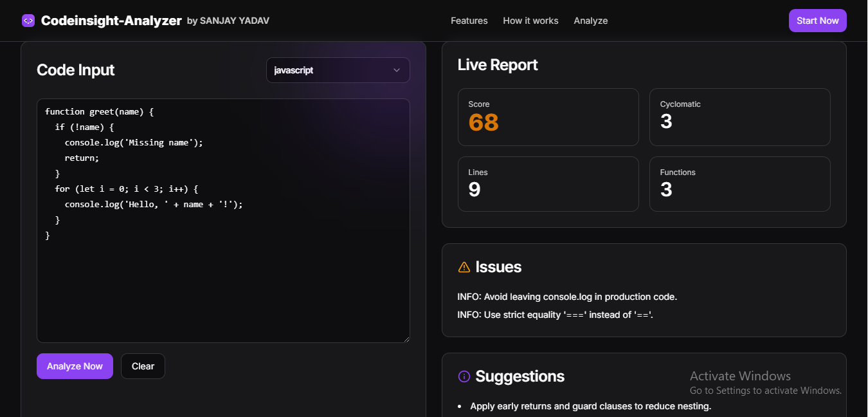The image size is (868, 417).
Task: Click inside the code input textarea
Action: tap(223, 219)
